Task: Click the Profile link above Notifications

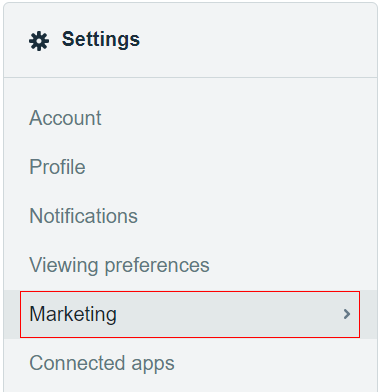Action: pyautogui.click(x=57, y=167)
